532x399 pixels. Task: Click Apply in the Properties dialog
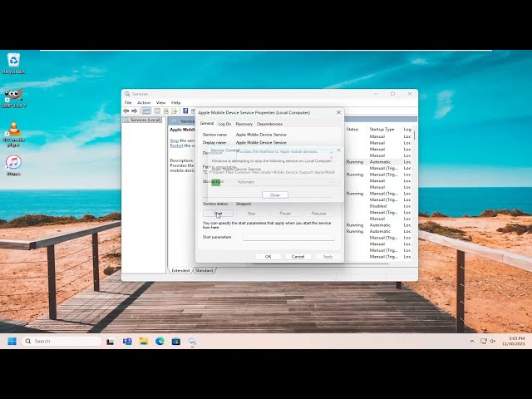pyautogui.click(x=328, y=257)
